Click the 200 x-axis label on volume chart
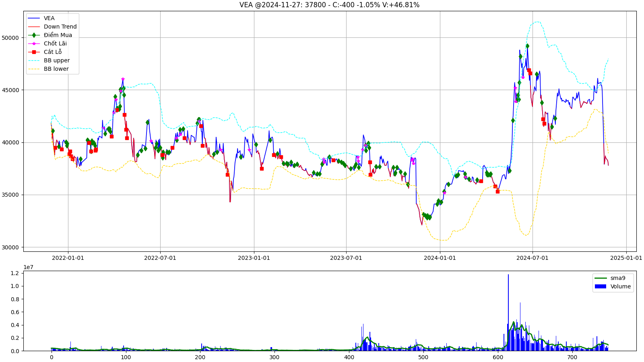Viewport: 644px width, 362px height. pyautogui.click(x=200, y=357)
